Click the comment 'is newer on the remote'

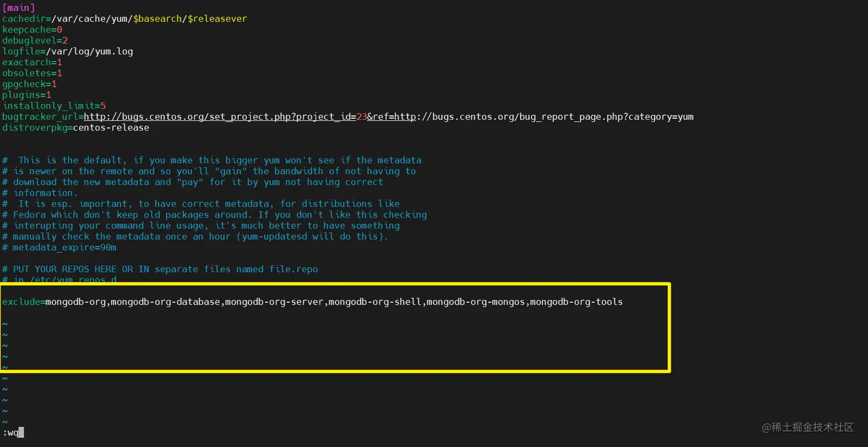tap(209, 172)
